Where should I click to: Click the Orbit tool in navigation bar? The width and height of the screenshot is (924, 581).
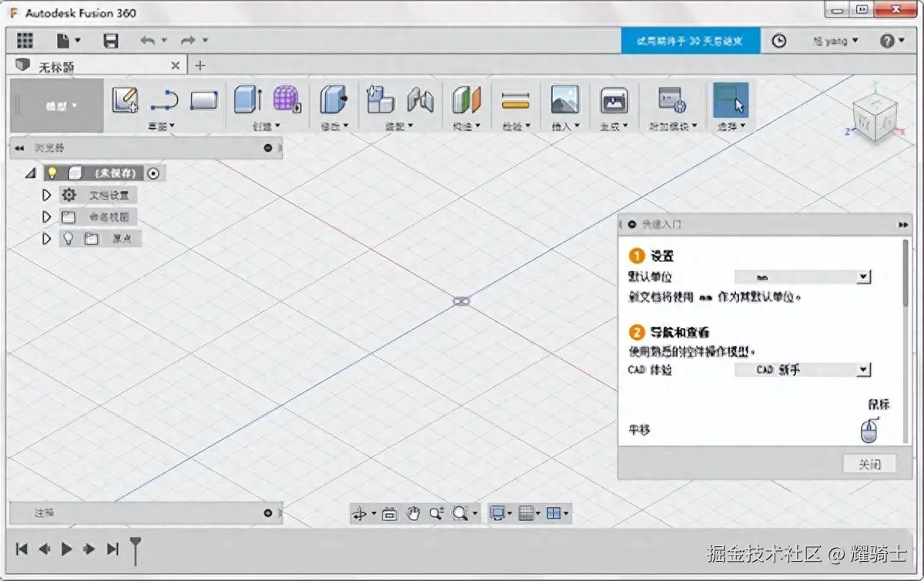pyautogui.click(x=359, y=514)
